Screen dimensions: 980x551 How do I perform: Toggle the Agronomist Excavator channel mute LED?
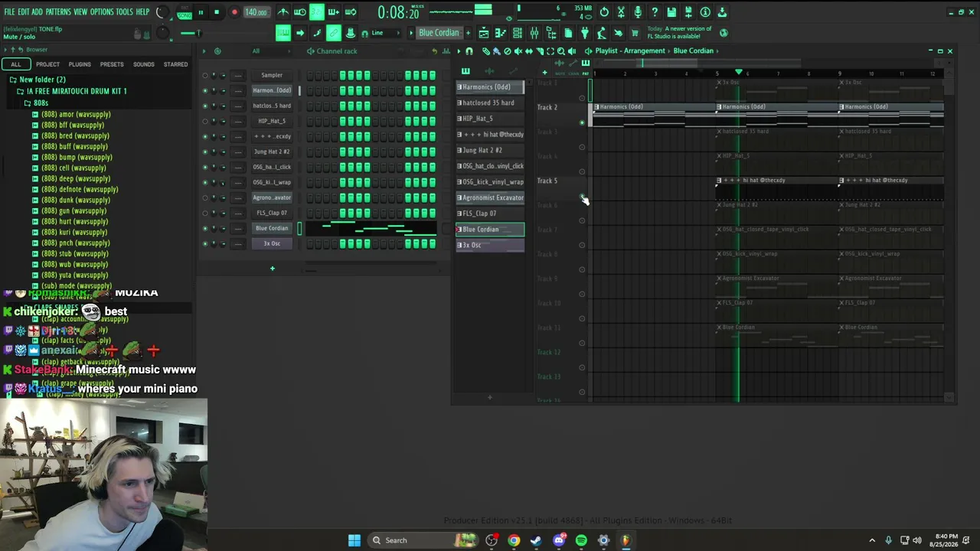point(204,197)
